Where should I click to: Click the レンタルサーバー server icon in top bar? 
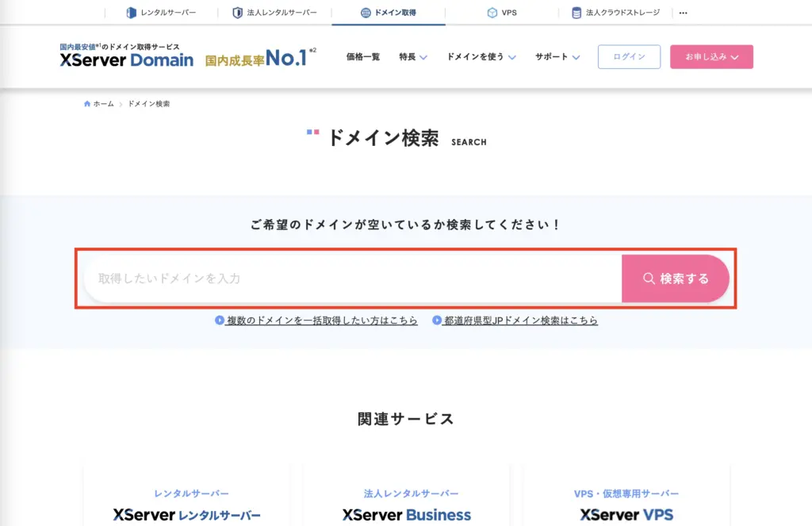pyautogui.click(x=132, y=13)
